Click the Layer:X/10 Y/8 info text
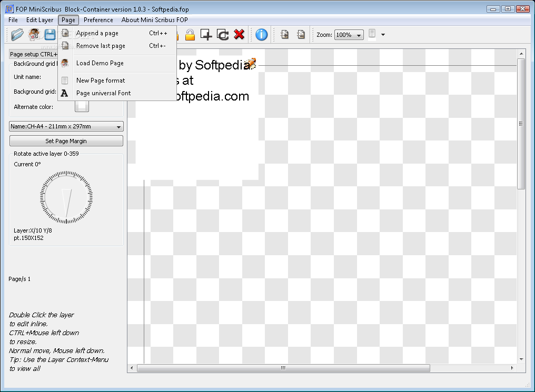535x392 pixels. (x=33, y=230)
